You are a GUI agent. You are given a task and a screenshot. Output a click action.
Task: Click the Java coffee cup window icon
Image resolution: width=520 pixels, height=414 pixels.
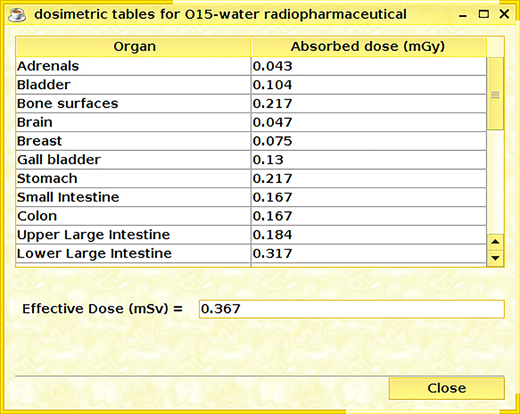click(x=17, y=15)
